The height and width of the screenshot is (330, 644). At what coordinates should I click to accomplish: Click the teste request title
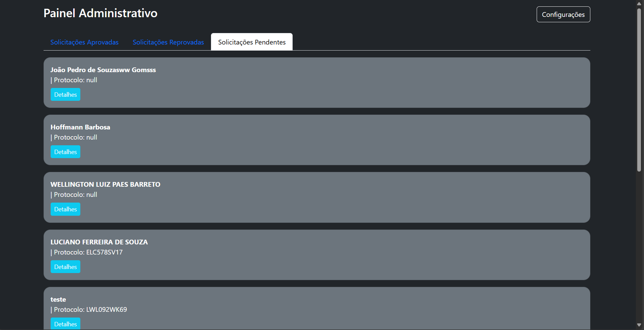coord(58,299)
